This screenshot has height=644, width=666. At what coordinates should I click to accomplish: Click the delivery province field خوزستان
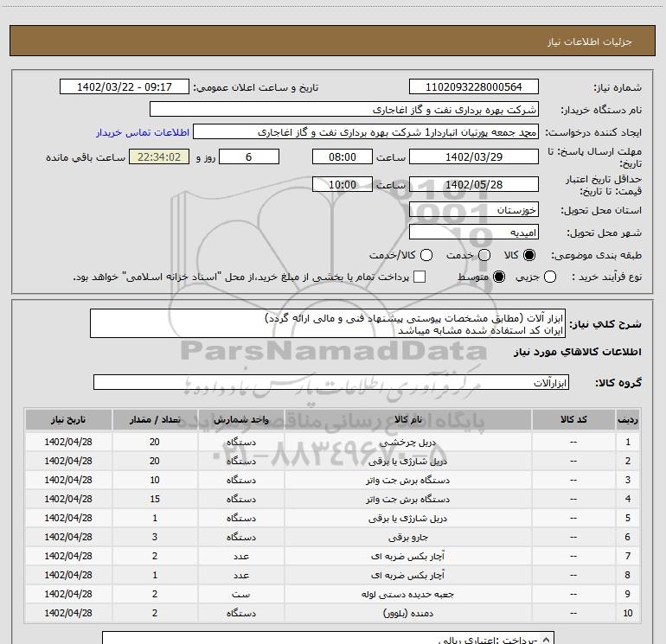[474, 210]
